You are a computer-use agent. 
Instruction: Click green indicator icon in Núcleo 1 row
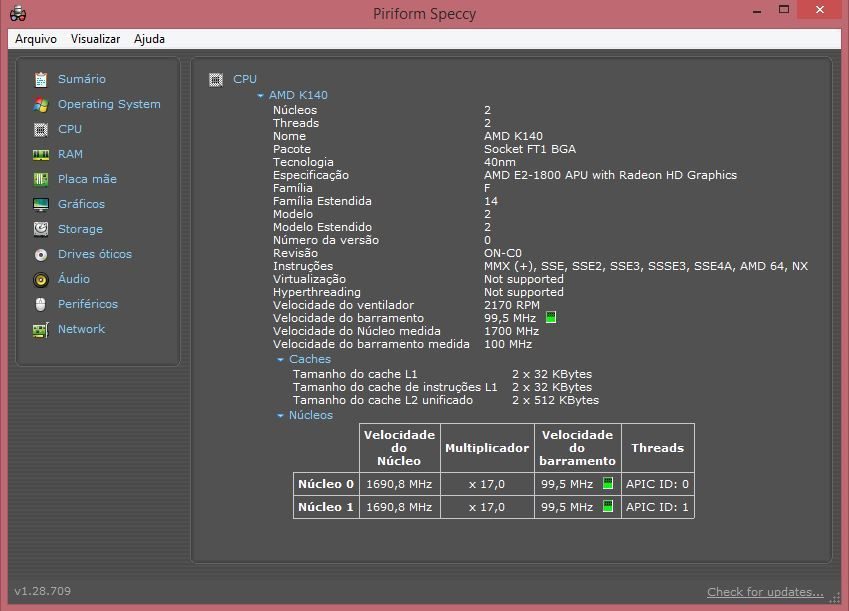pyautogui.click(x=608, y=506)
